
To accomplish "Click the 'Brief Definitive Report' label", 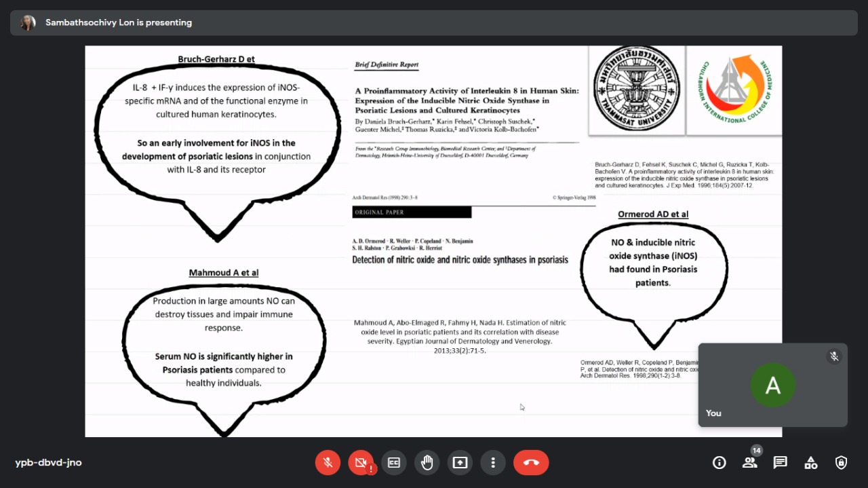I will [387, 65].
